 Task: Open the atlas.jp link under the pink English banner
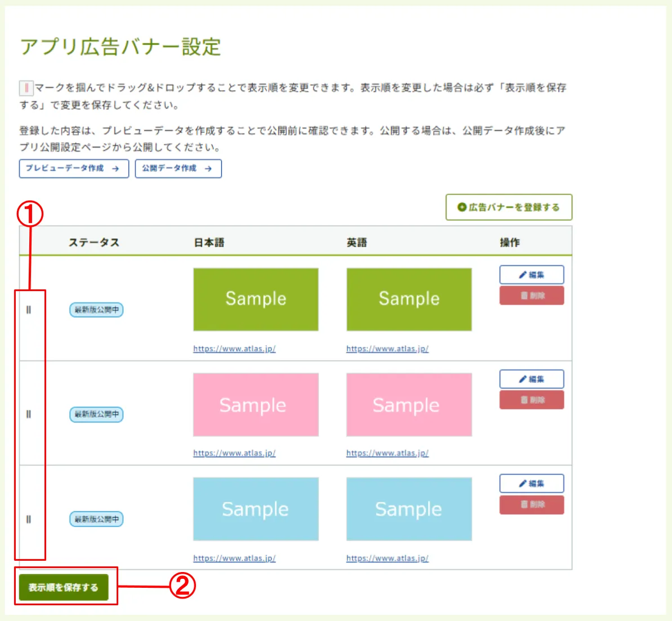point(387,453)
